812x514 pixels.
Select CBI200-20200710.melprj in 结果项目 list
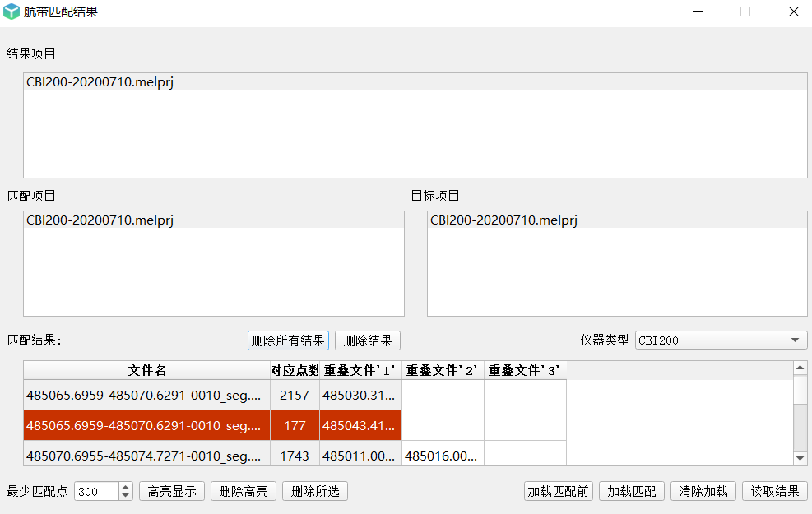point(415,81)
